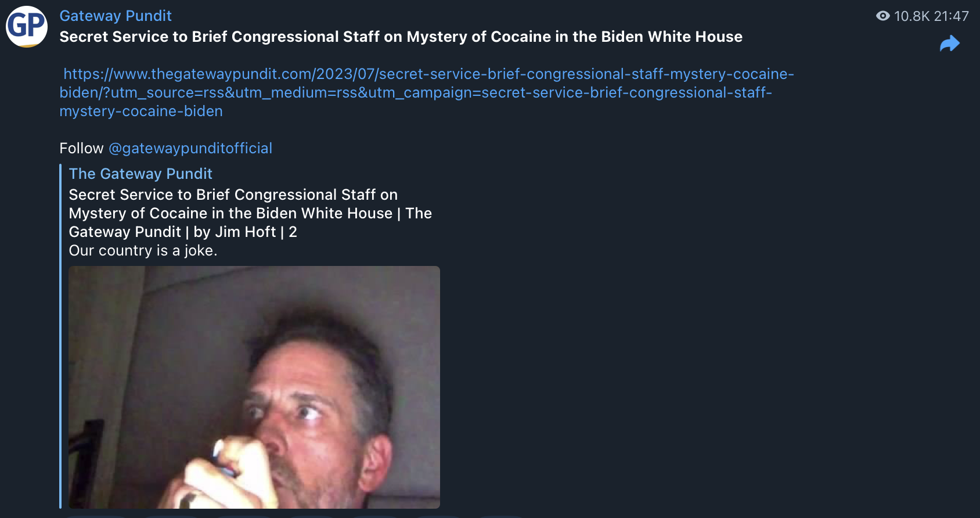Open the thegatewaypundit.com article URL
Image resolution: width=980 pixels, height=518 pixels.
427,92
